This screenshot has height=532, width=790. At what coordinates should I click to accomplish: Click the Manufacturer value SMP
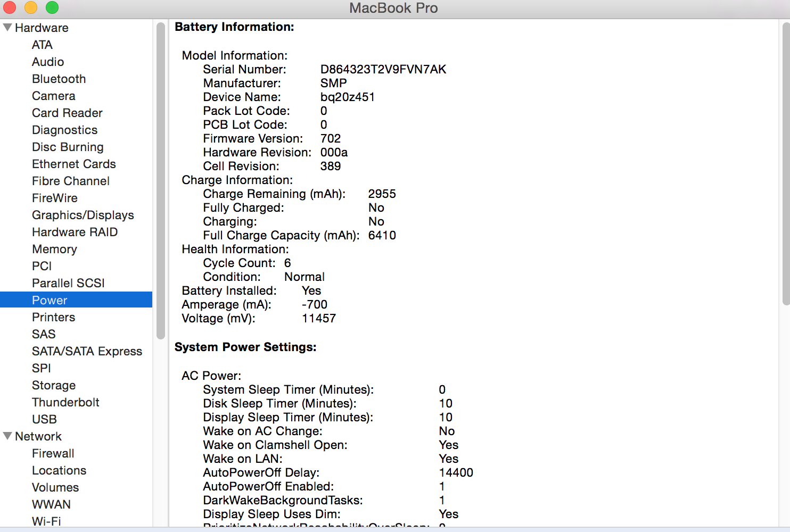(334, 83)
